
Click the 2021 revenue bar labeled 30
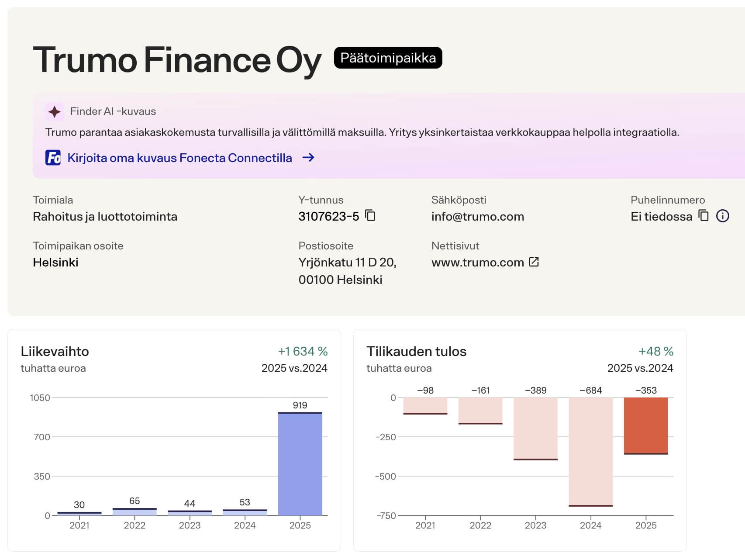click(x=79, y=514)
